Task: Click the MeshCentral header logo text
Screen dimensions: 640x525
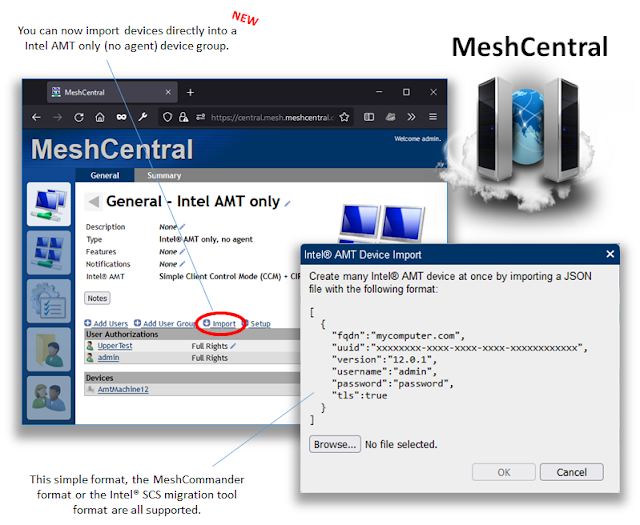Action: 112,149
